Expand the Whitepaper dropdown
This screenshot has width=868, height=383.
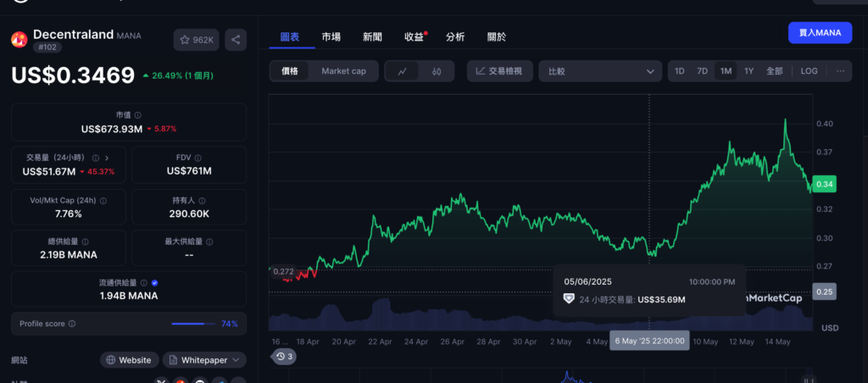click(204, 360)
